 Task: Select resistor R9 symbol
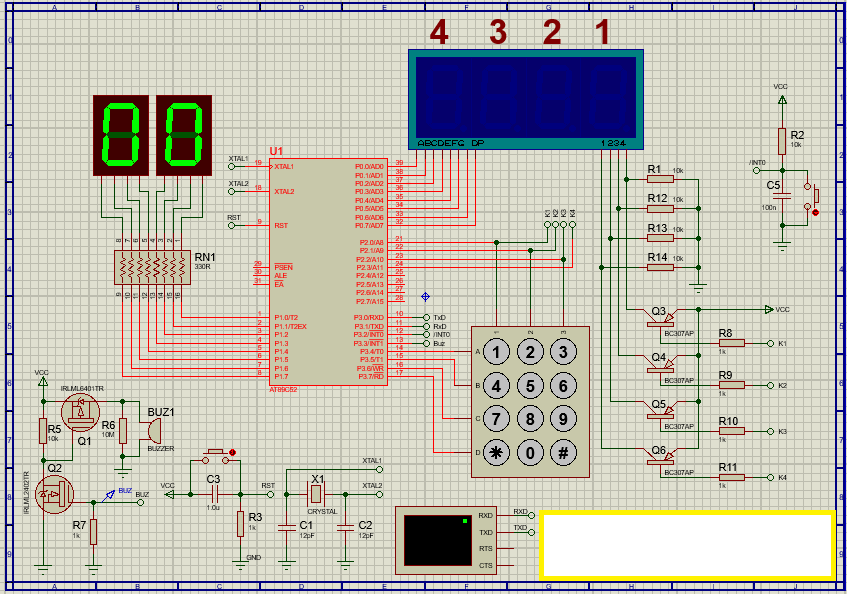click(731, 385)
